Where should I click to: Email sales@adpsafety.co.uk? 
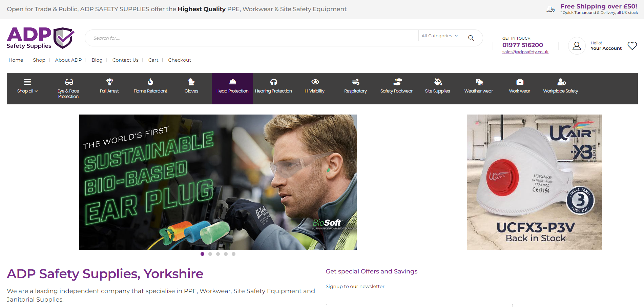click(525, 52)
